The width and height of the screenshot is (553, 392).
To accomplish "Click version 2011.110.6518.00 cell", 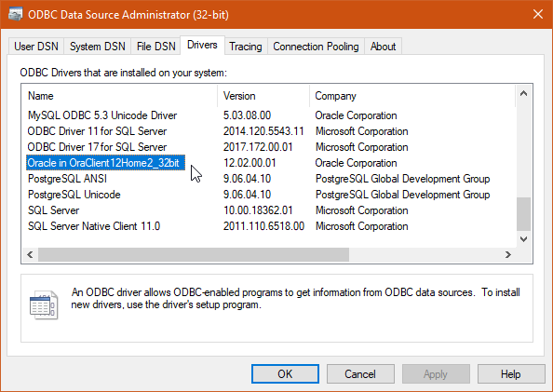I will coord(263,226).
